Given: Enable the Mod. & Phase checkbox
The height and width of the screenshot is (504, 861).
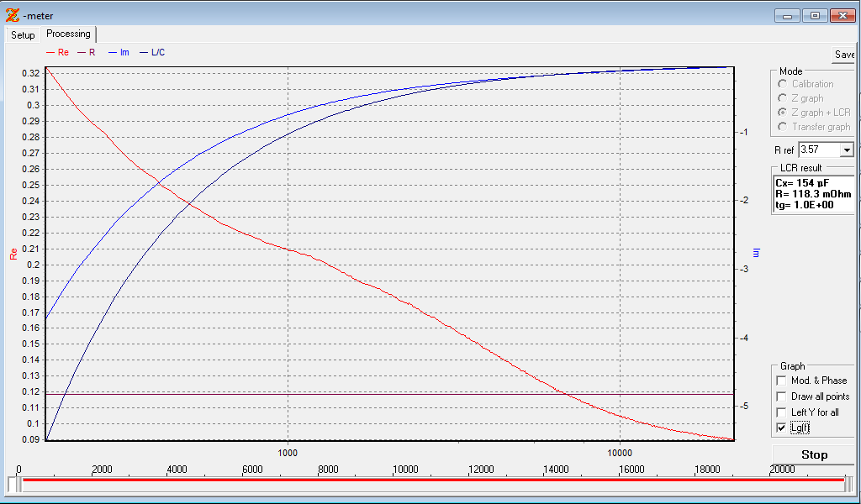Looking at the screenshot, I should (782, 381).
